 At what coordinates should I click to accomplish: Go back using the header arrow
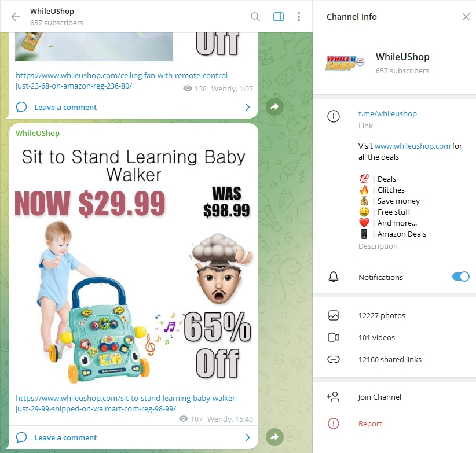16,17
